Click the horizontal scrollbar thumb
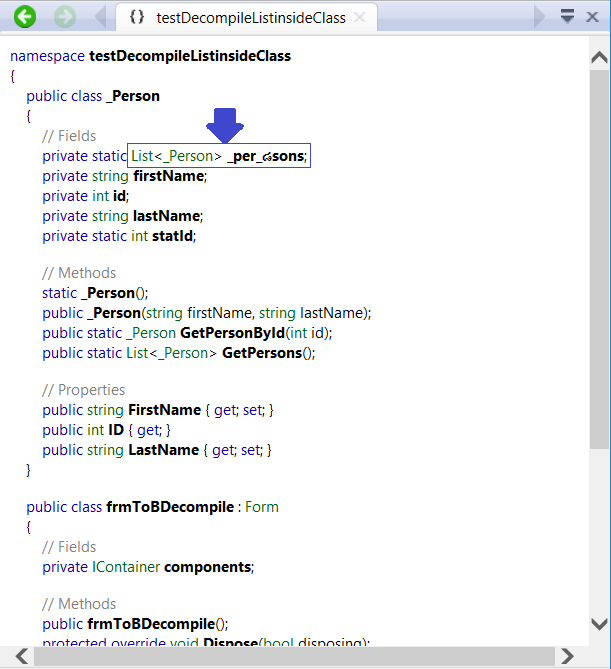This screenshot has width=611, height=669. (294, 656)
